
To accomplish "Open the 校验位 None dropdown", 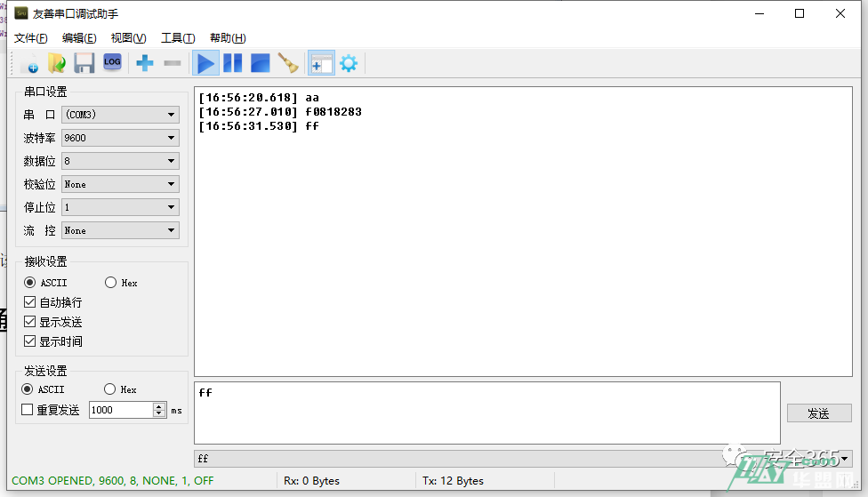I will [x=120, y=184].
